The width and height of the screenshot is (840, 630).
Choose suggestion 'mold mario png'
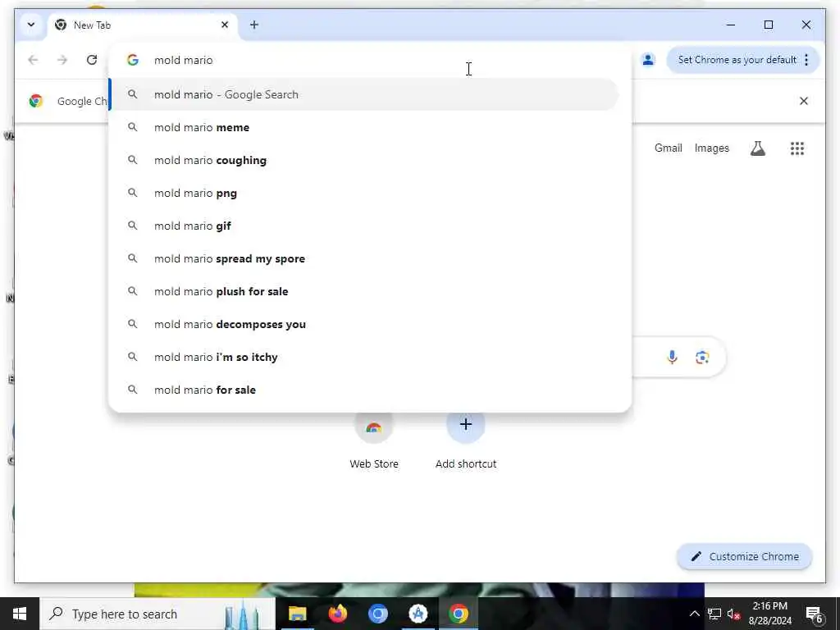point(364,193)
